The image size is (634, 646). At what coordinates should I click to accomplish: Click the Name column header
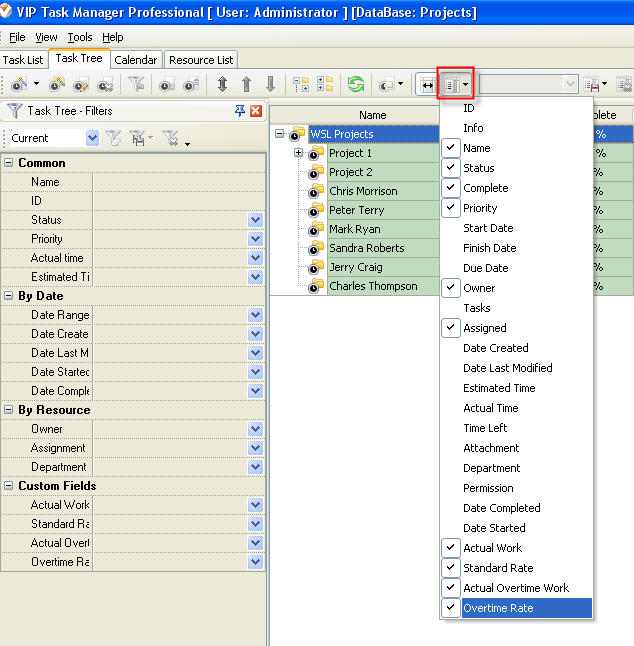(x=372, y=115)
